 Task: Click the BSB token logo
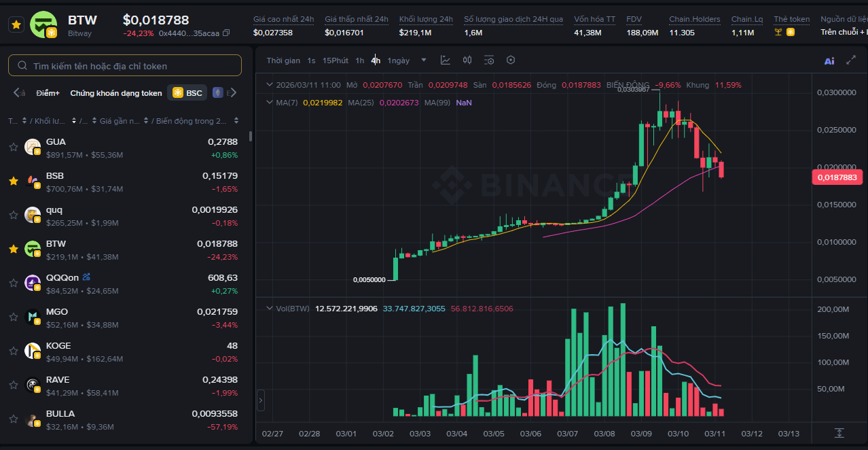[x=33, y=181]
